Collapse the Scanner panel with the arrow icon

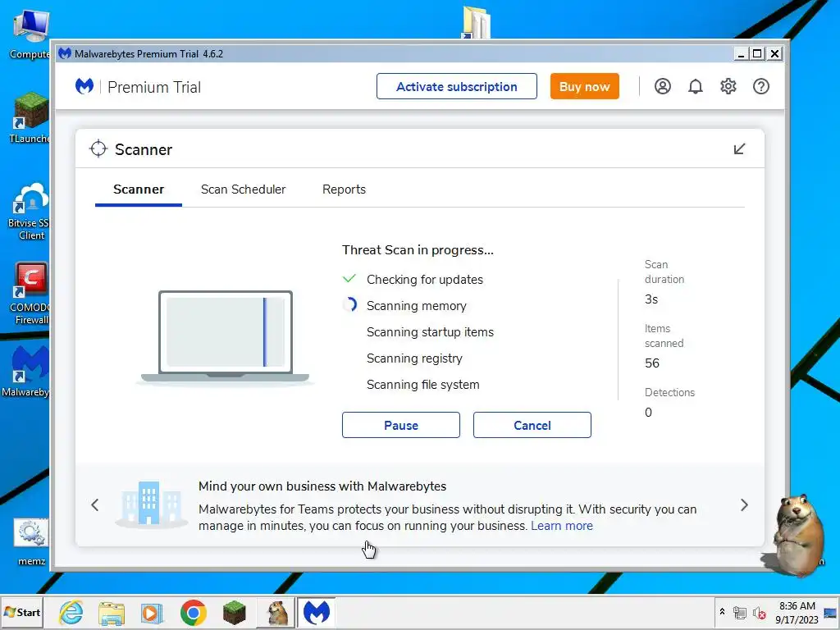pos(739,148)
